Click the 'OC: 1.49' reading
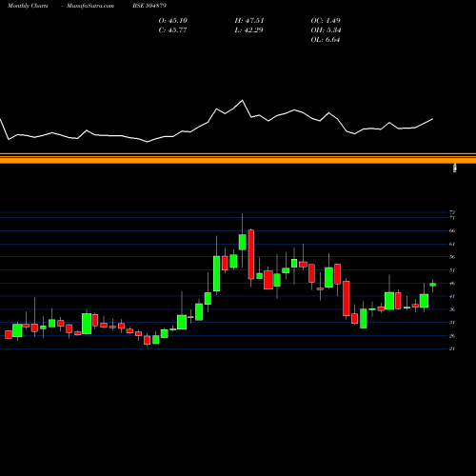The image size is (476, 476). tap(326, 21)
